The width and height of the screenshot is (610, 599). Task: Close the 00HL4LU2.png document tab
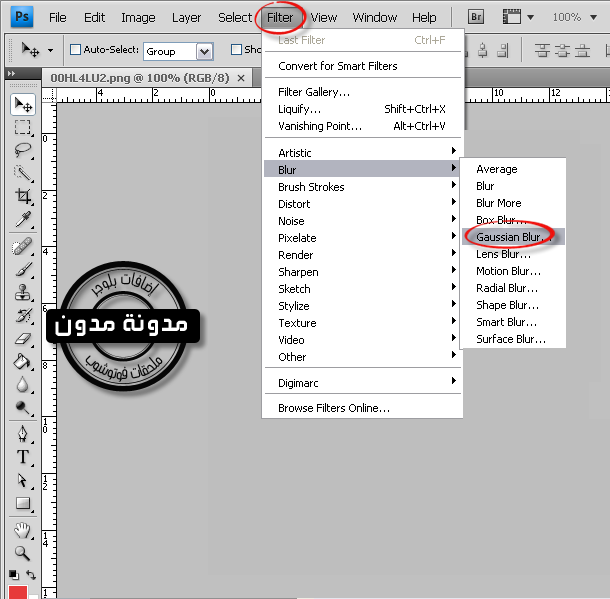241,78
